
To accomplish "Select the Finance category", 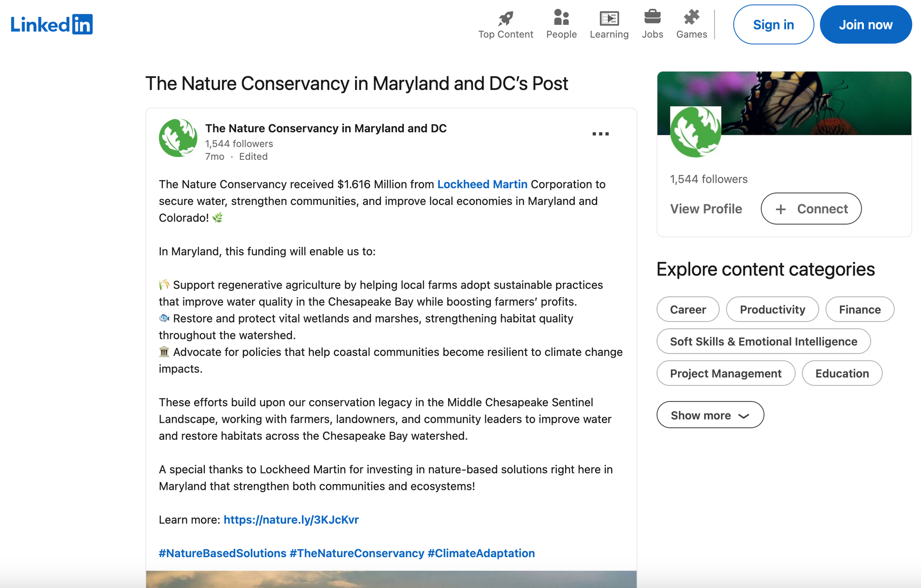I will 860,309.
